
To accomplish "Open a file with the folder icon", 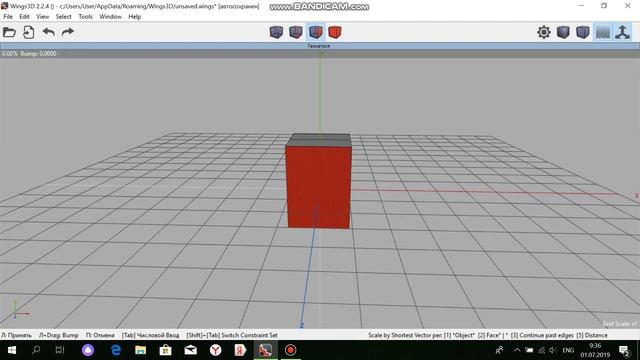I will coord(9,32).
